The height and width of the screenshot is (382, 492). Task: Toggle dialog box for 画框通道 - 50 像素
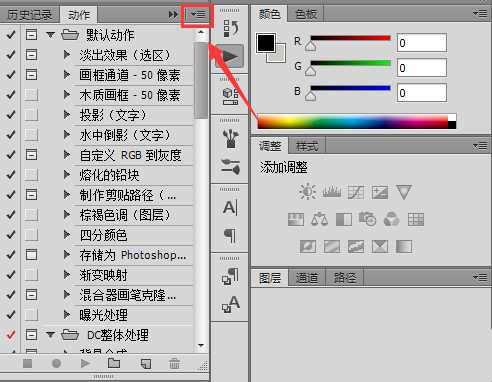pos(31,75)
